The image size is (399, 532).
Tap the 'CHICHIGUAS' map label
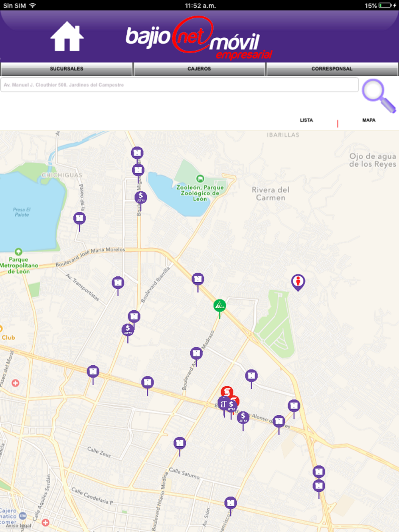[x=62, y=175]
